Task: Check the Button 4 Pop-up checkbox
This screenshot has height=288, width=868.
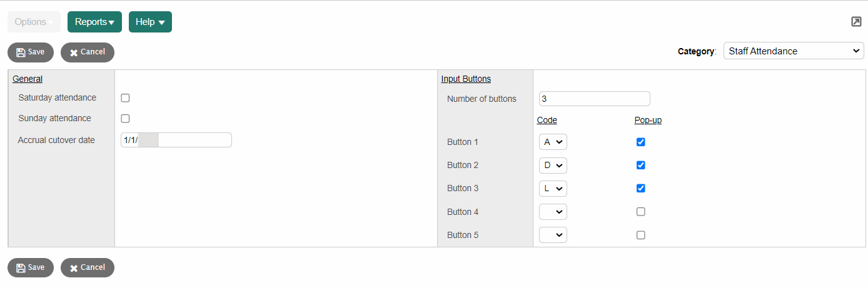Action: tap(640, 212)
